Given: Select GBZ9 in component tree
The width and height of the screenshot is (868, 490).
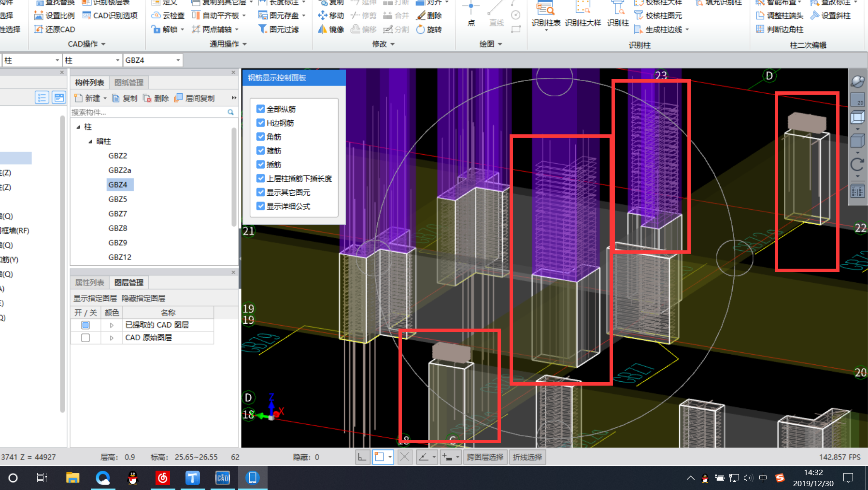Looking at the screenshot, I should pyautogui.click(x=118, y=243).
